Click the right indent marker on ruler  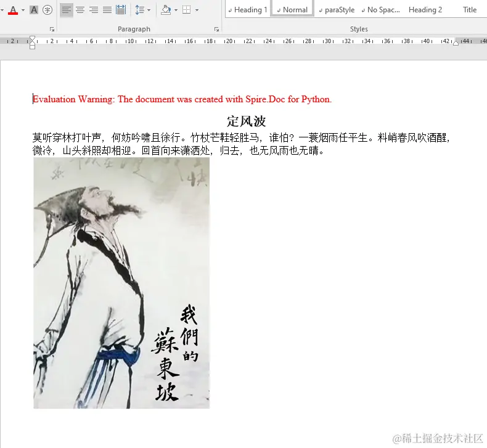point(456,43)
